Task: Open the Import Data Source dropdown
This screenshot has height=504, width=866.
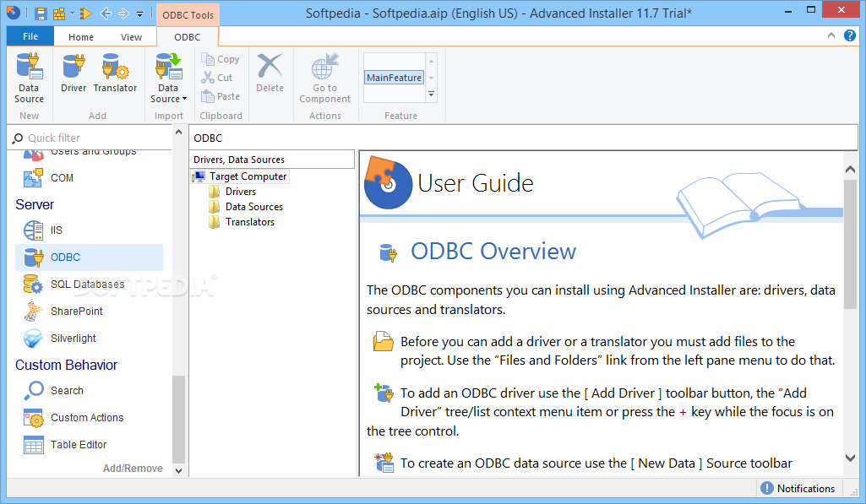Action: [168, 78]
